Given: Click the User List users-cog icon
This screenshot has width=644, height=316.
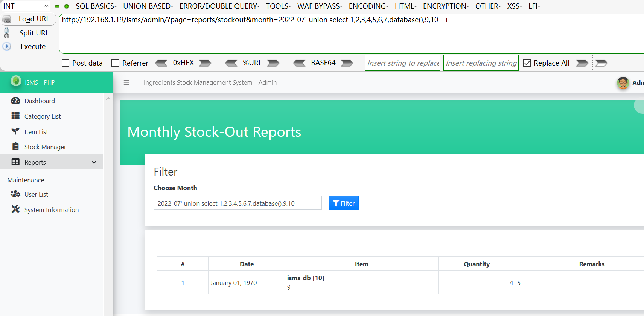Looking at the screenshot, I should [15, 194].
